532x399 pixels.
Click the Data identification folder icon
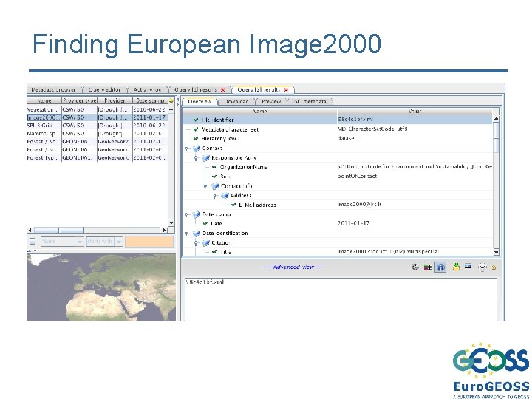197,233
